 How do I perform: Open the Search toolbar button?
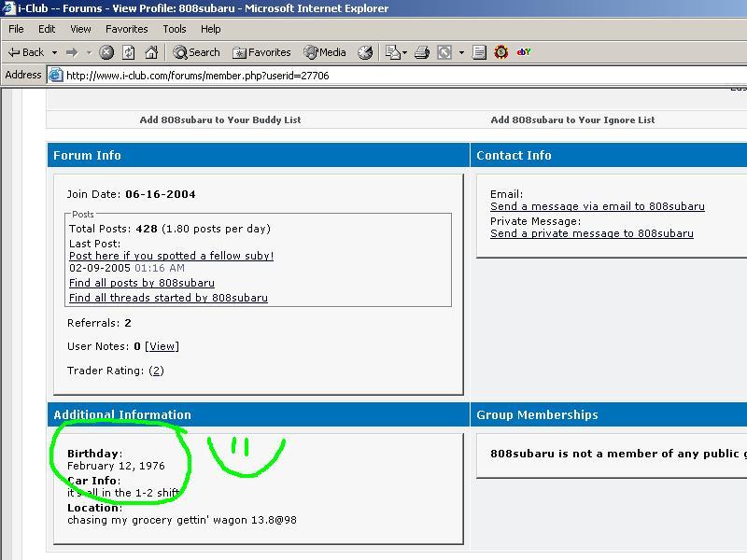click(x=197, y=52)
